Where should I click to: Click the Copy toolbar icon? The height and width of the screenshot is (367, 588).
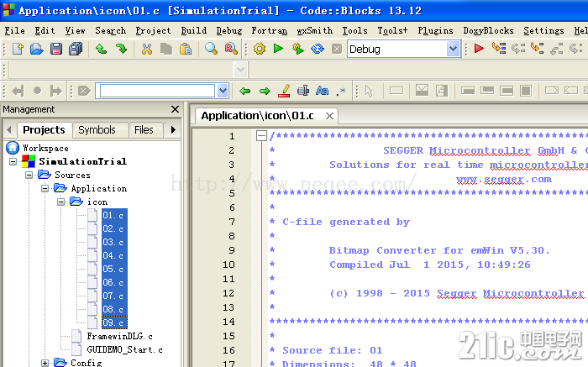[x=166, y=49]
